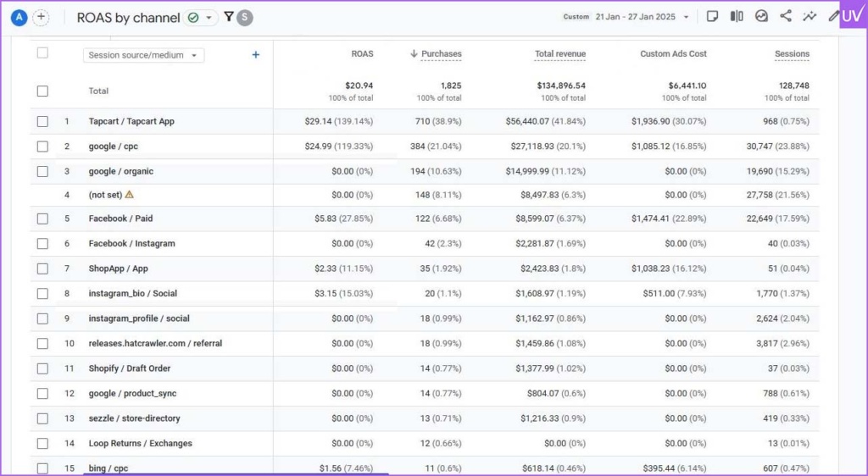Select the google / cpc row checkbox
Viewport: 868px width, 476px height.
pos(42,147)
